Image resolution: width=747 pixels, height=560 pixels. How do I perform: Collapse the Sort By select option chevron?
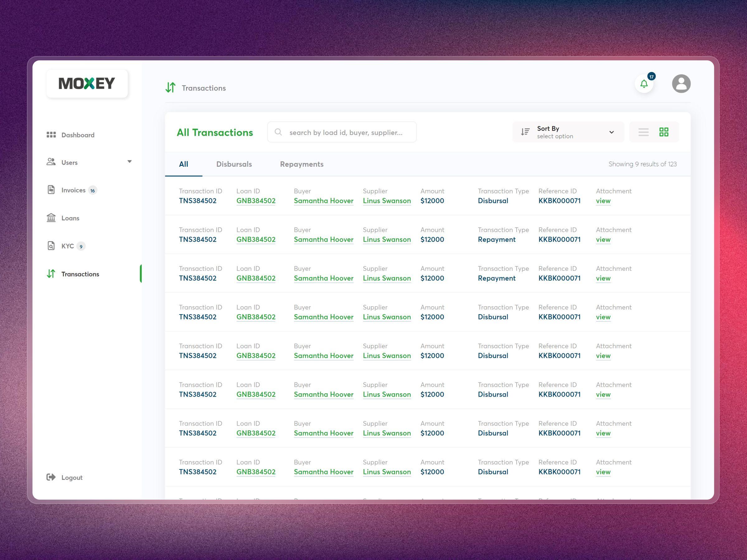click(611, 132)
